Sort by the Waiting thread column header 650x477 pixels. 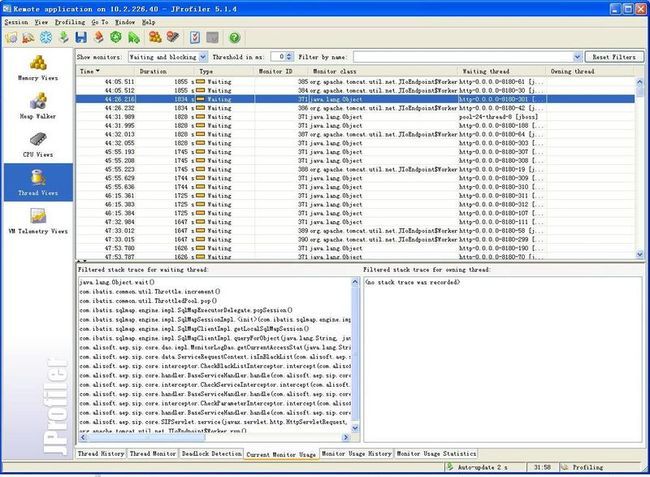502,71
